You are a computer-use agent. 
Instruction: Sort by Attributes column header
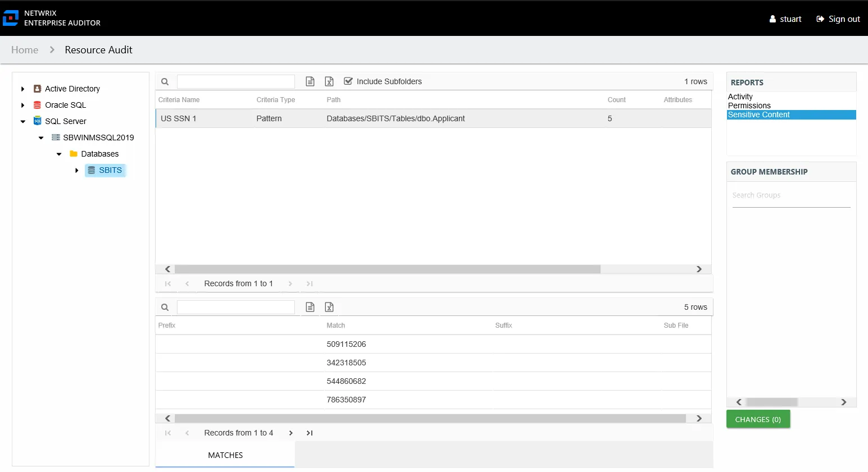(678, 100)
